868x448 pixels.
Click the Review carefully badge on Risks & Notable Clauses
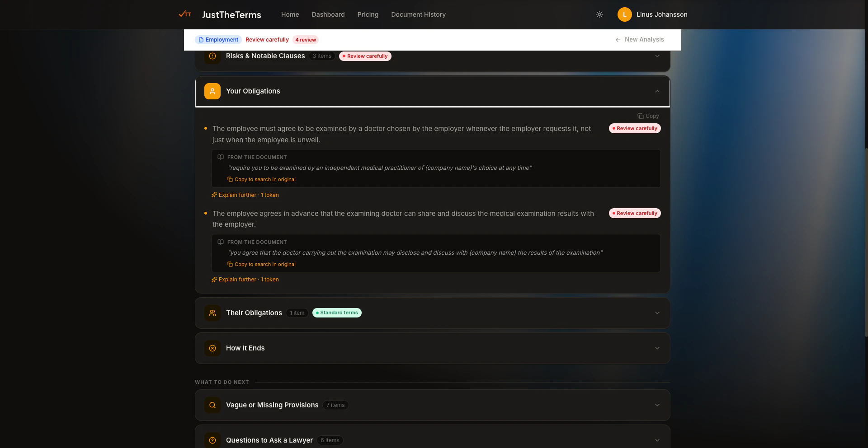point(365,56)
